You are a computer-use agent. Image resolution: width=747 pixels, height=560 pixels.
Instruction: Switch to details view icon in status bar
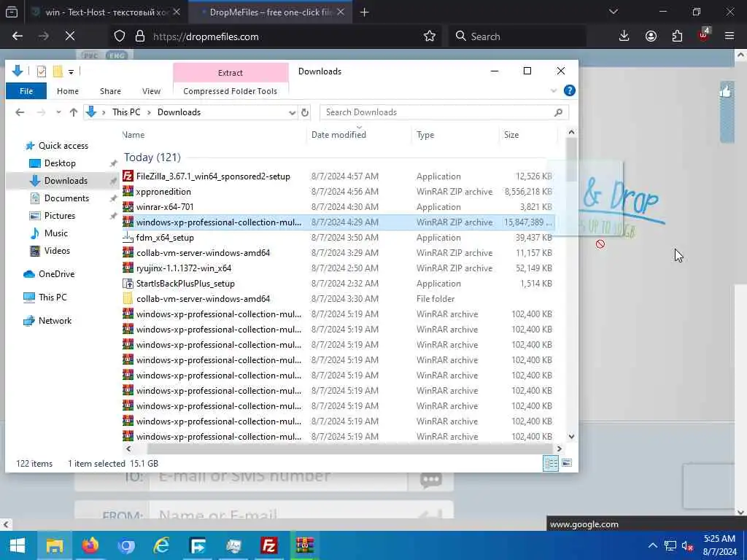point(551,463)
